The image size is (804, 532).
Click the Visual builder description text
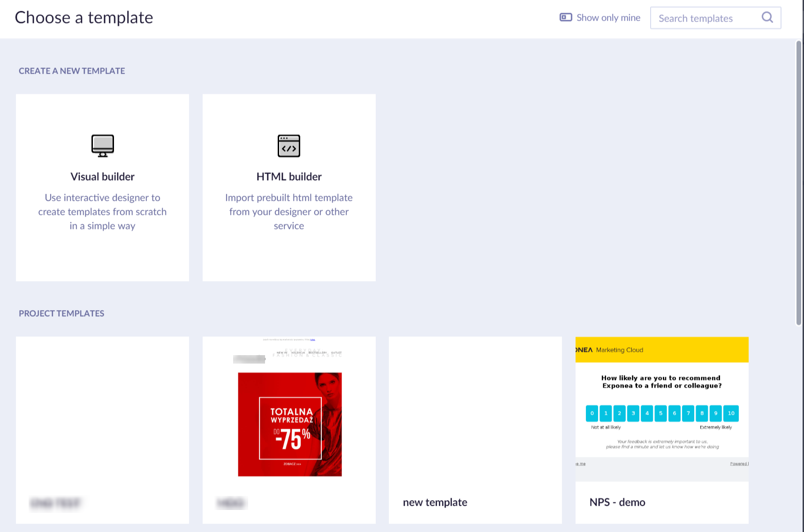(102, 212)
